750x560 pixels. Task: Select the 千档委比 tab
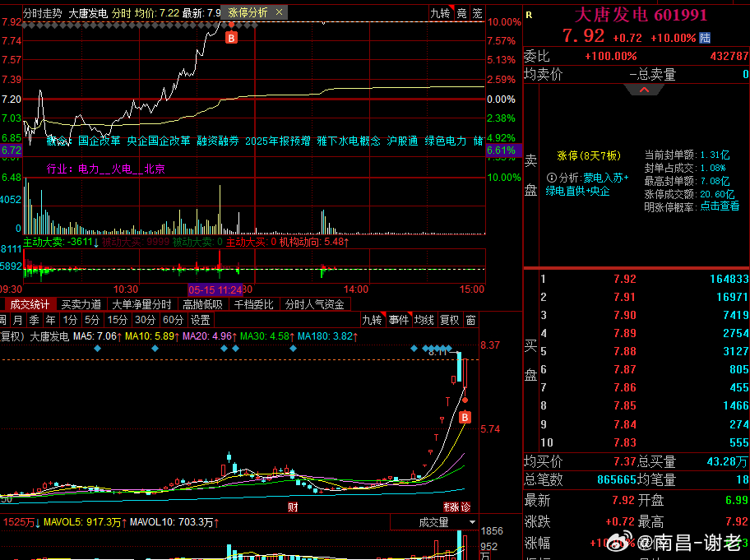pos(253,304)
